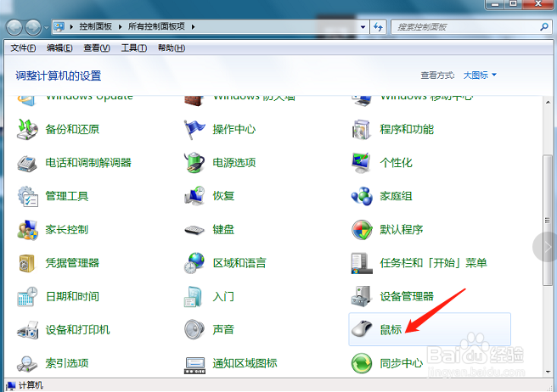Open the 文件(F) menu

23,48
